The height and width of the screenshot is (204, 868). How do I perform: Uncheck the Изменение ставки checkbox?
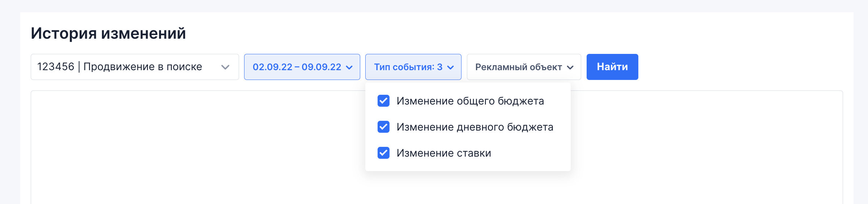[x=383, y=153]
